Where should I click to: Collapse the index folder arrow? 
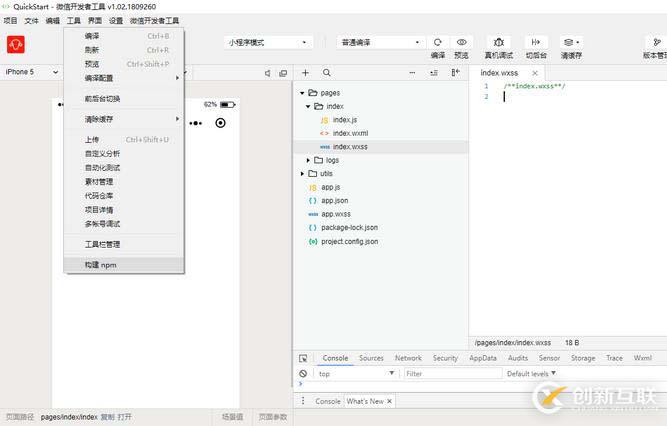click(308, 106)
